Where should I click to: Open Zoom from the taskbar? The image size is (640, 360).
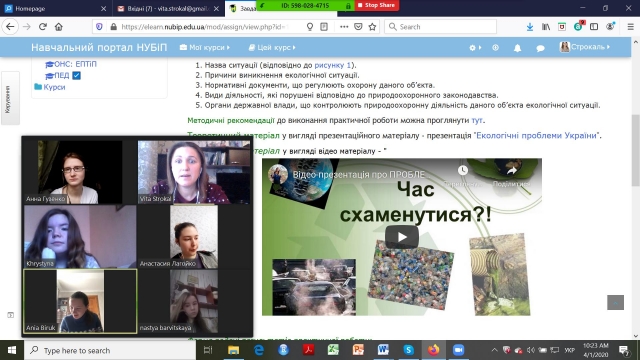pyautogui.click(x=458, y=350)
